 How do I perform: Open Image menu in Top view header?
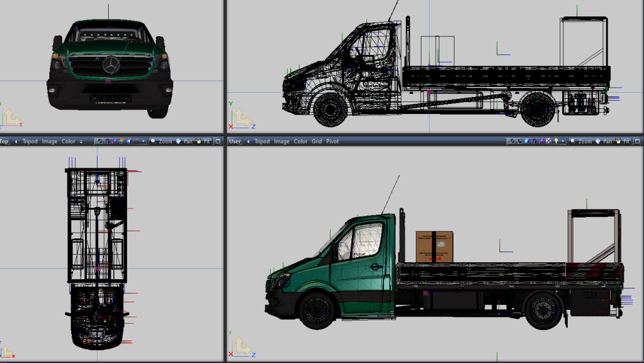(x=49, y=141)
